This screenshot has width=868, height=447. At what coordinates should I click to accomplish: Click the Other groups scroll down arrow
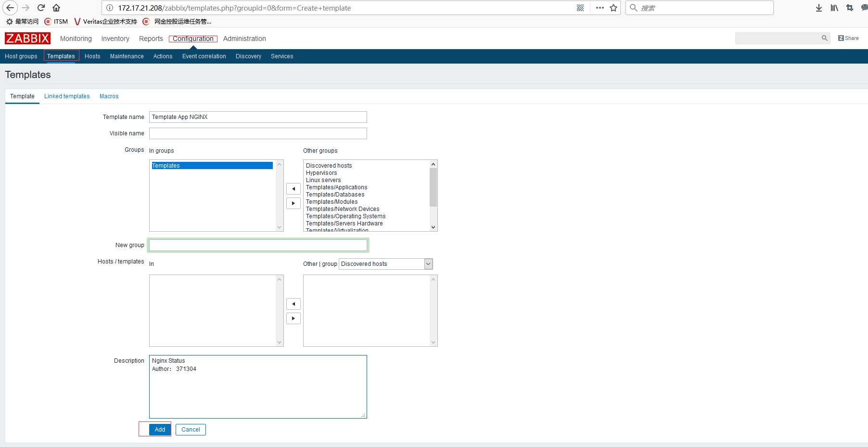pyautogui.click(x=433, y=227)
